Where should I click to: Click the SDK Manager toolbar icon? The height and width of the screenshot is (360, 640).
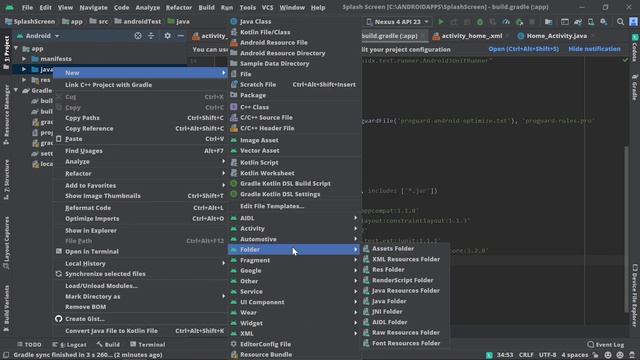click(604, 22)
